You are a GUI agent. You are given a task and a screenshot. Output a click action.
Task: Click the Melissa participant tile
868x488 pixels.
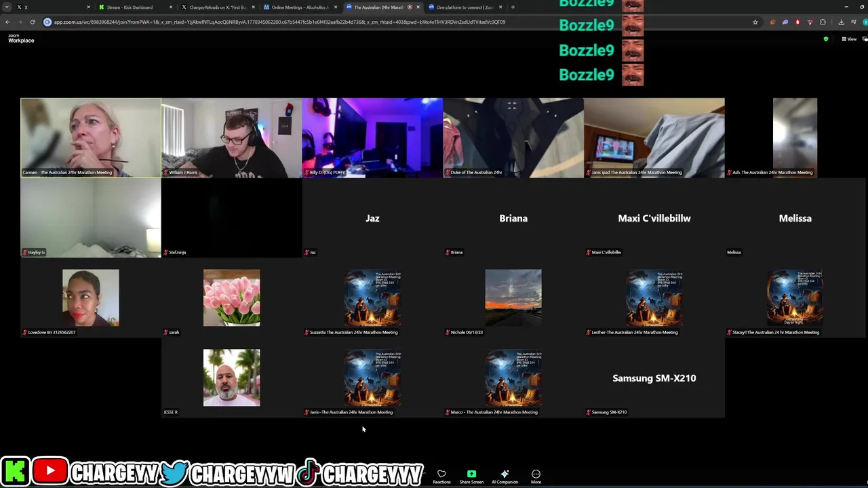coord(795,218)
